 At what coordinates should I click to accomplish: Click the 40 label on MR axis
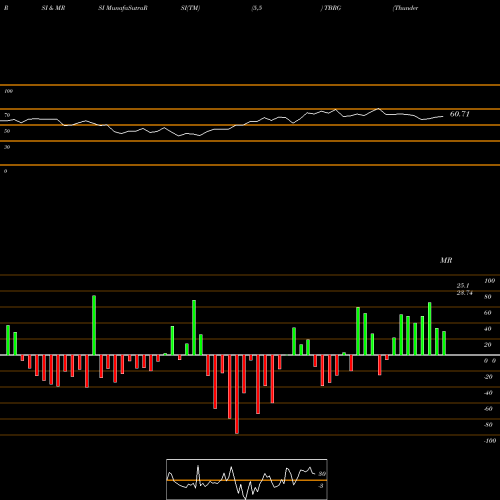(488, 329)
